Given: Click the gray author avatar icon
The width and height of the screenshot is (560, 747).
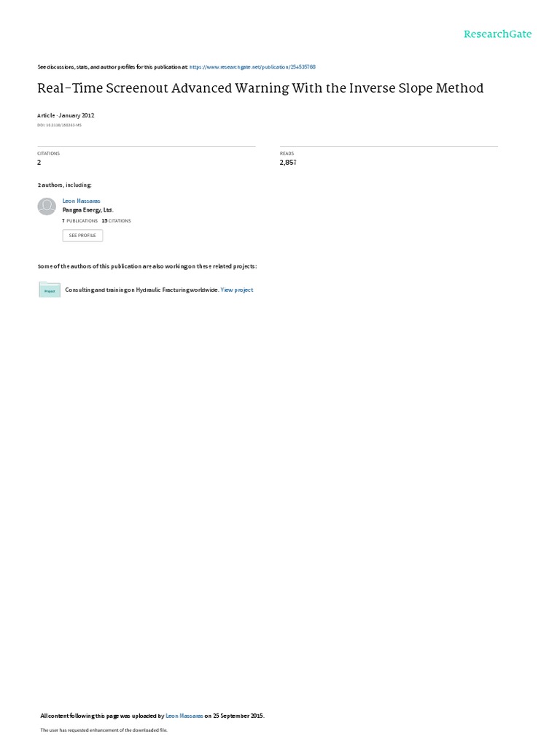Looking at the screenshot, I should pos(47,206).
